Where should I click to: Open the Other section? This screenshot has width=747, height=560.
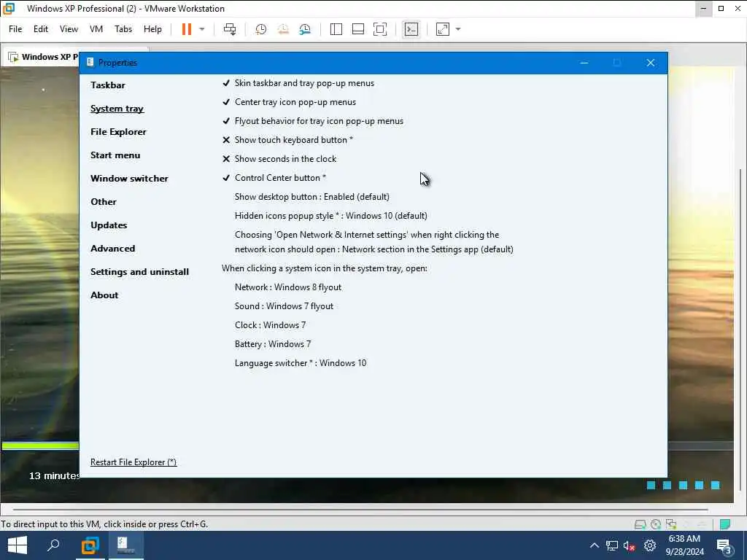tap(104, 202)
